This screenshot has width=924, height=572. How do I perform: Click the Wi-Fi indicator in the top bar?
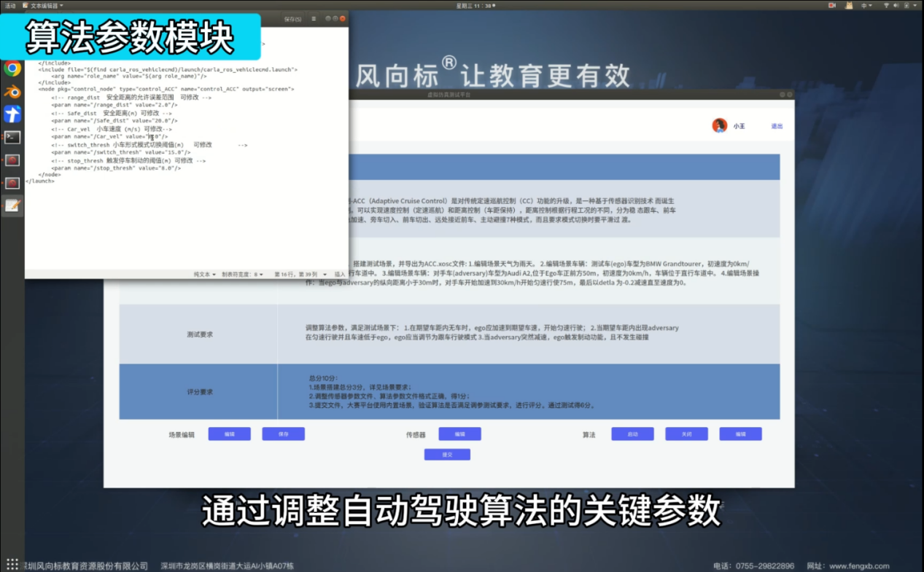tap(887, 5)
